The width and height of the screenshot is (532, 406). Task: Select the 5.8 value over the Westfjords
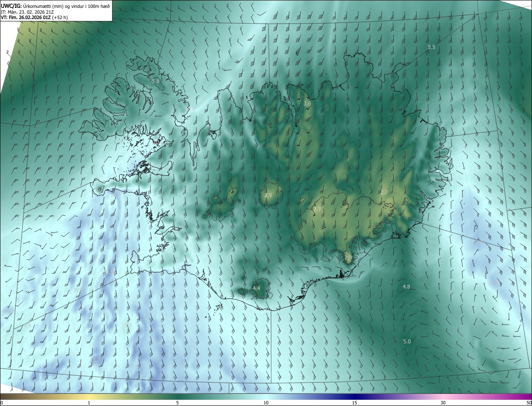[156, 81]
